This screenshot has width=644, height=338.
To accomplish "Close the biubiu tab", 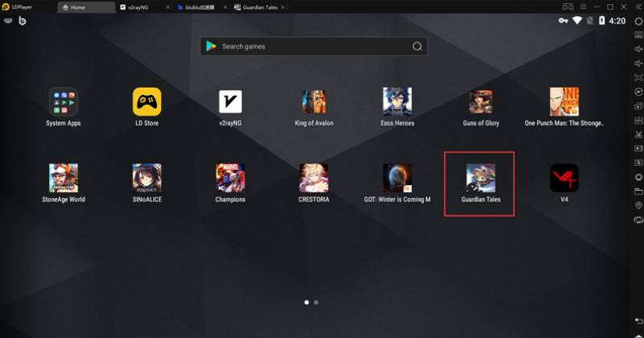I will click(x=225, y=7).
